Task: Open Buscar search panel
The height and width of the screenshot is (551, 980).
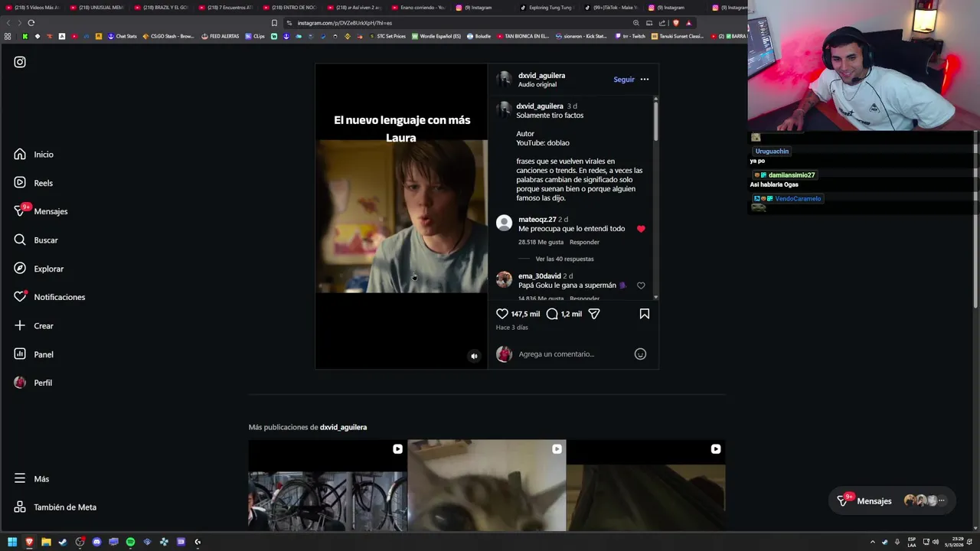Action: (36, 240)
